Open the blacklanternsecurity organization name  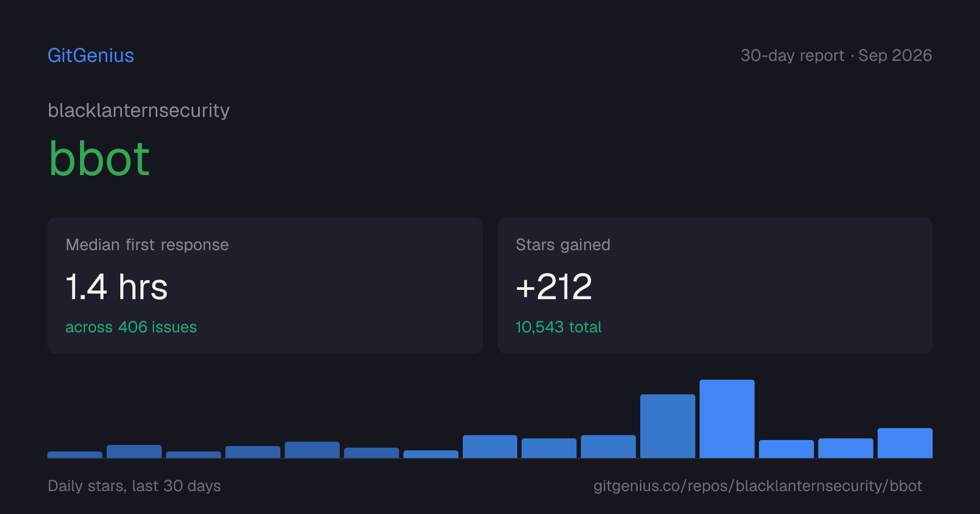click(x=139, y=110)
